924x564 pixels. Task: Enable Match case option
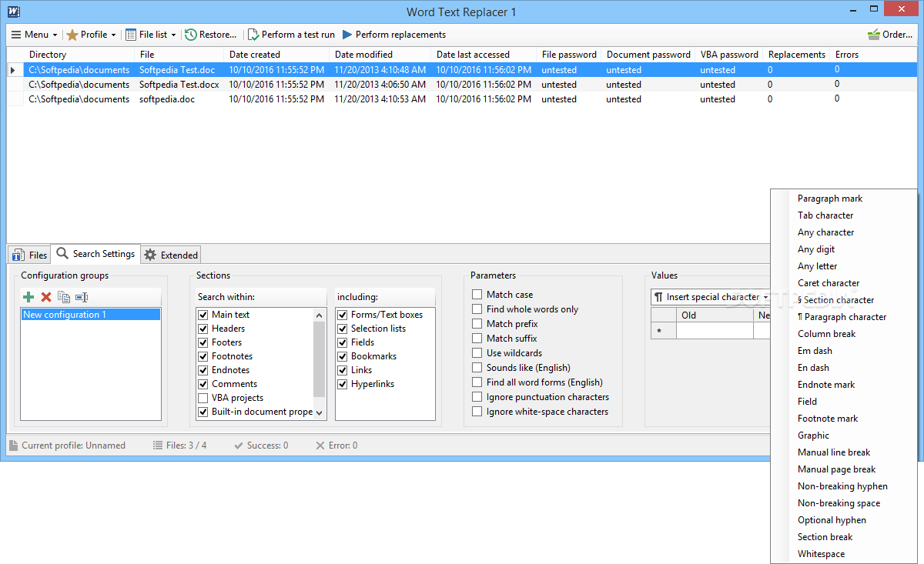click(477, 295)
